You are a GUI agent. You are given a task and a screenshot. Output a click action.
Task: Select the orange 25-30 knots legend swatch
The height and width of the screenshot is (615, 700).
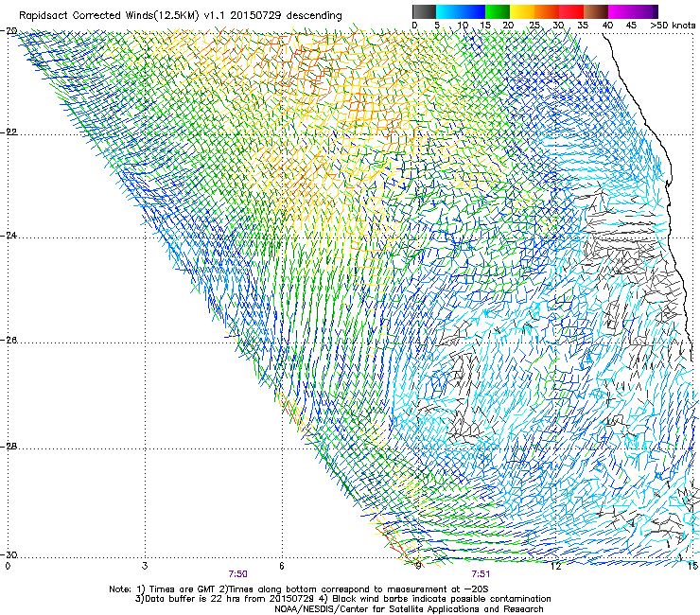pyautogui.click(x=547, y=11)
